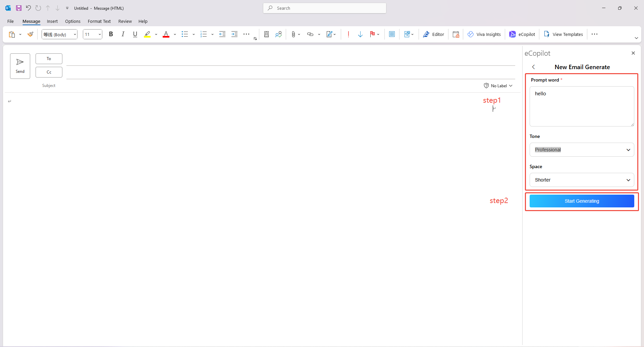Click the Start Generating button
This screenshot has height=347, width=644.
pos(582,201)
